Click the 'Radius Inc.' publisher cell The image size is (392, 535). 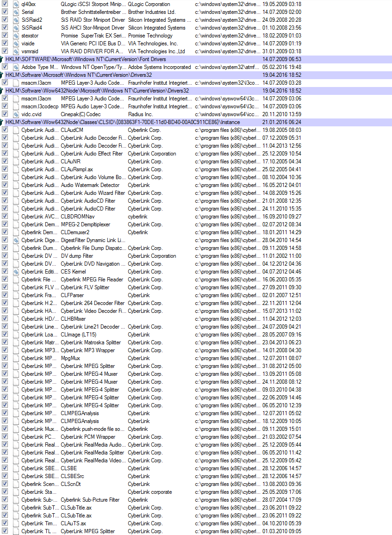141,114
